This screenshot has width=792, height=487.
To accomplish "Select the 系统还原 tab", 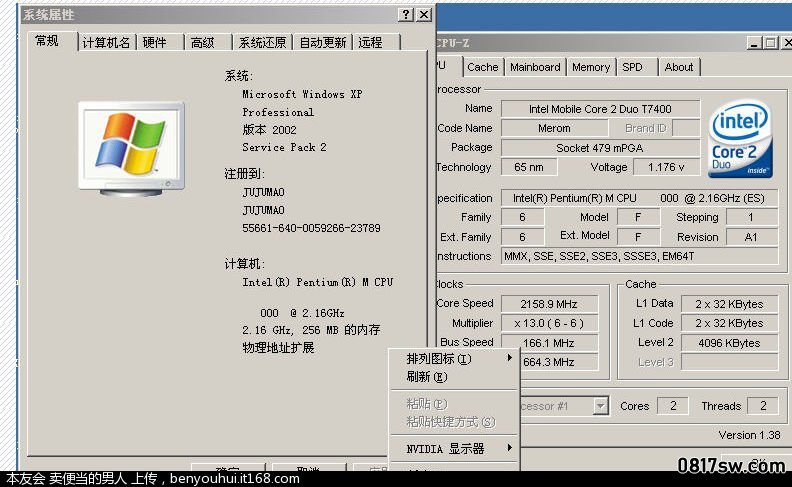I will (x=262, y=42).
